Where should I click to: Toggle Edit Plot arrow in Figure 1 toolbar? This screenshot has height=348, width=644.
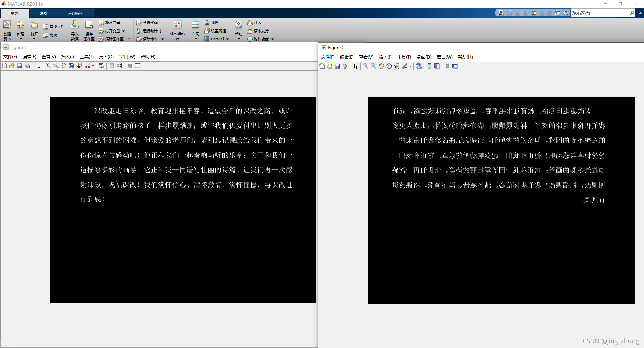click(x=38, y=66)
